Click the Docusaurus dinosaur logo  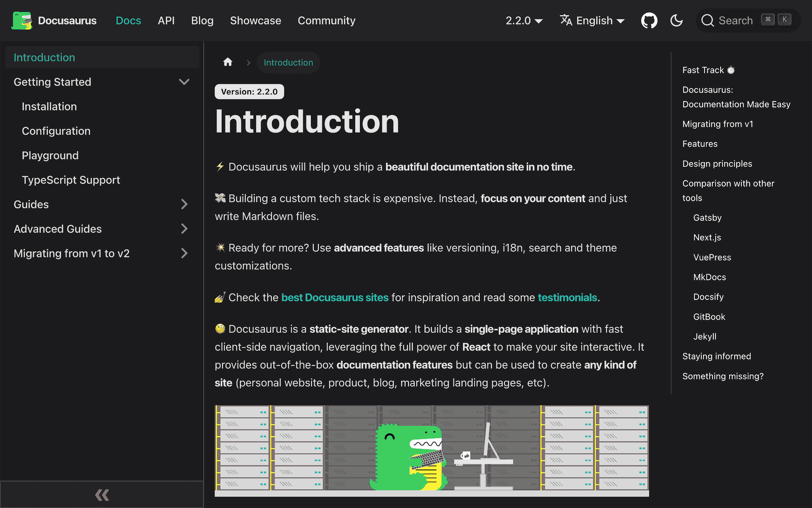point(22,20)
